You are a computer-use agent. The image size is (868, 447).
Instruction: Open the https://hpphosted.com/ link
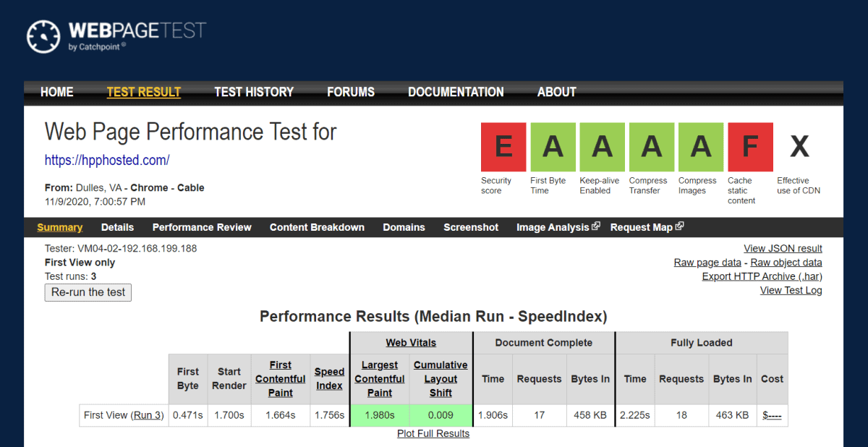pyautogui.click(x=107, y=160)
